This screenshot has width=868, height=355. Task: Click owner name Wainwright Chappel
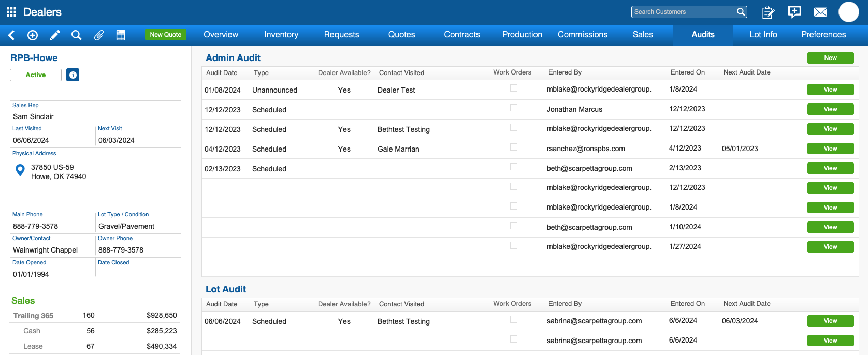(45, 250)
